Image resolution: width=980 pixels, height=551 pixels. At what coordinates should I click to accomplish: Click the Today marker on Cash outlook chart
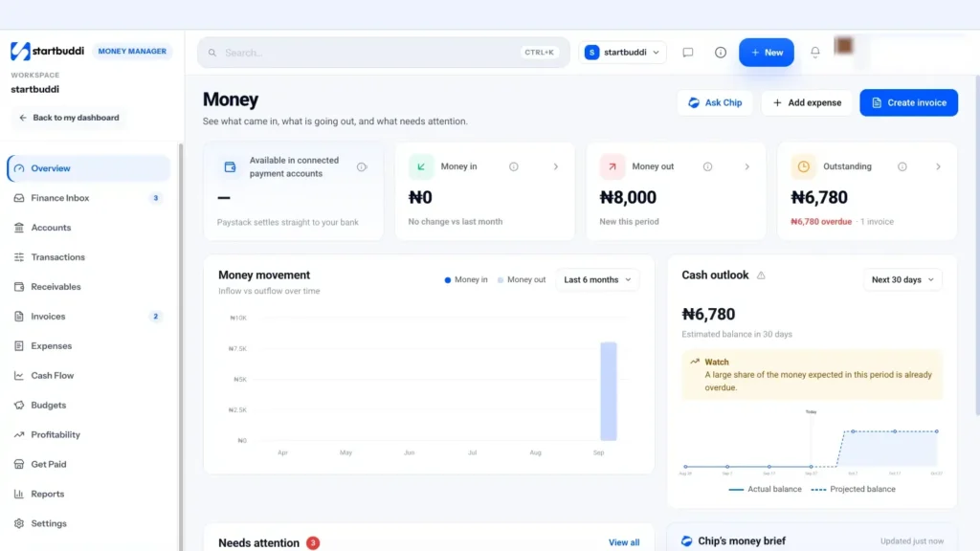point(812,412)
